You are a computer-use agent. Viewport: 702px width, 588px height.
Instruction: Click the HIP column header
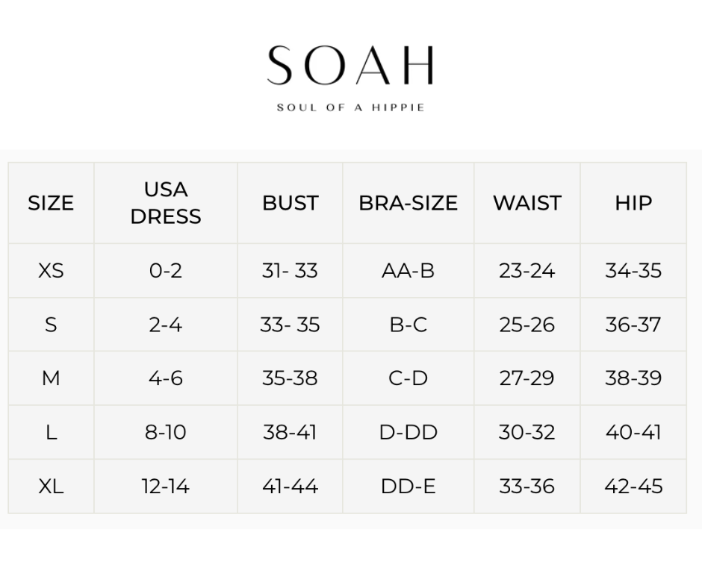(x=633, y=203)
